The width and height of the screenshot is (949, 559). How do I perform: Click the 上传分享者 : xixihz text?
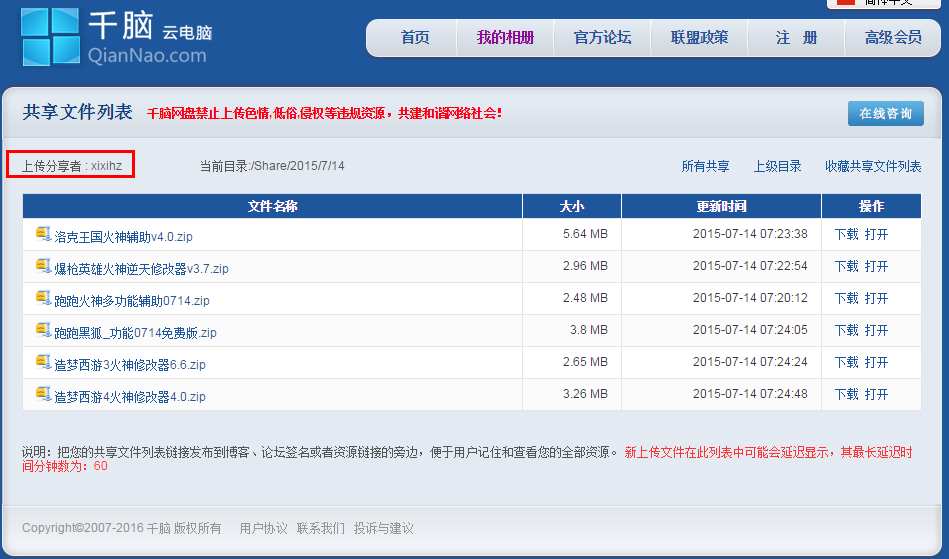[71, 166]
